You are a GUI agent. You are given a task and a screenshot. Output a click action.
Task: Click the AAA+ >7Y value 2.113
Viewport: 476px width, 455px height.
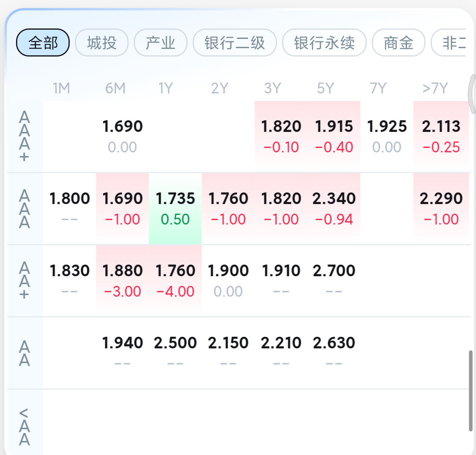[x=441, y=136]
